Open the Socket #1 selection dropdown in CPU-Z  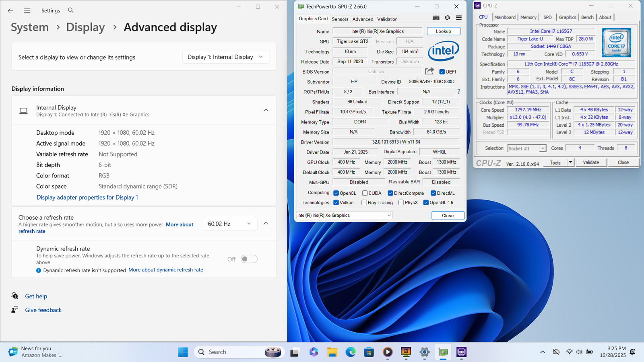[526, 148]
